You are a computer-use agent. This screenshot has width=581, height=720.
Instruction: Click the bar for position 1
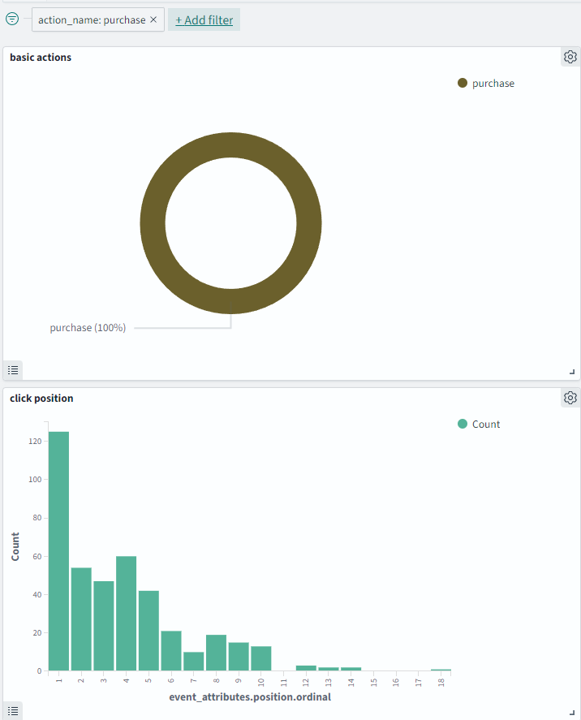[59, 551]
